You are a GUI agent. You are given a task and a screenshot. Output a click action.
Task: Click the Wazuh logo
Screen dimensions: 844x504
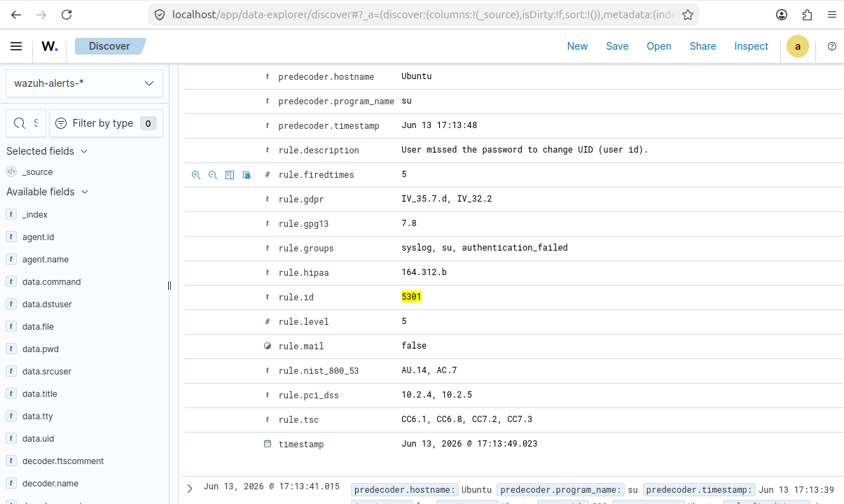pyautogui.click(x=50, y=46)
